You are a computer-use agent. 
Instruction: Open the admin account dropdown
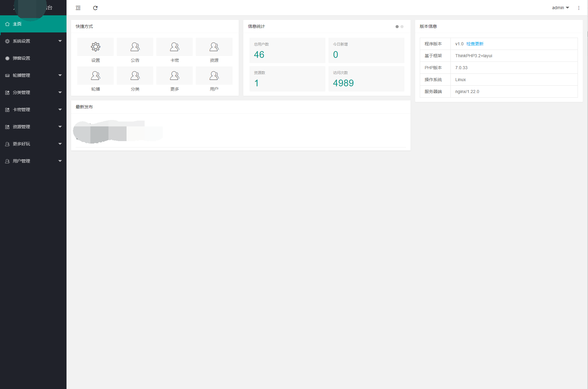pos(560,8)
